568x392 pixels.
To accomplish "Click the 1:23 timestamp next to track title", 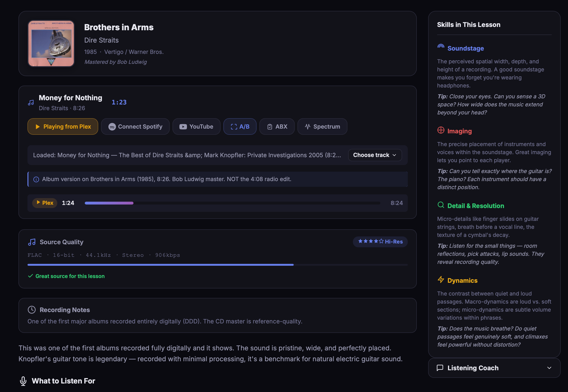I will click(x=119, y=102).
